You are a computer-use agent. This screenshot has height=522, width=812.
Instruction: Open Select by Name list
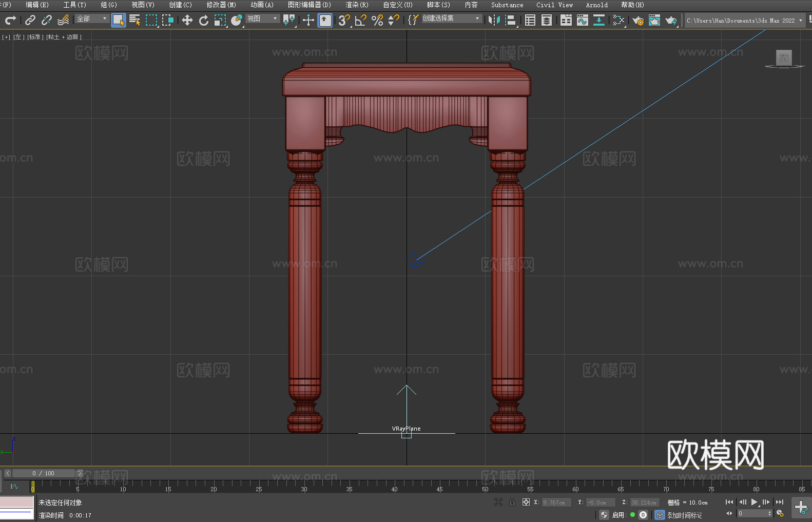(135, 20)
